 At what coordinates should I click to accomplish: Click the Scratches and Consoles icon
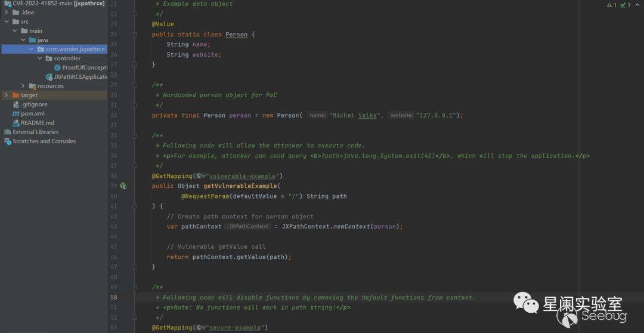click(7, 141)
